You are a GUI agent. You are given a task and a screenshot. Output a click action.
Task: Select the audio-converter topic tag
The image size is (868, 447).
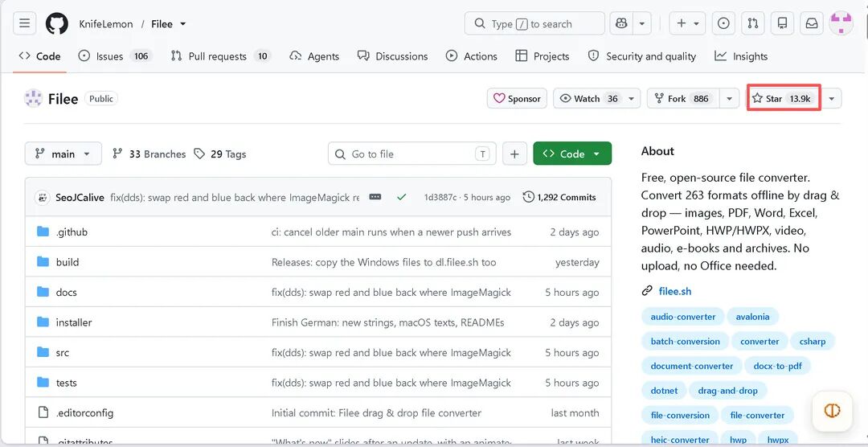pyautogui.click(x=683, y=317)
